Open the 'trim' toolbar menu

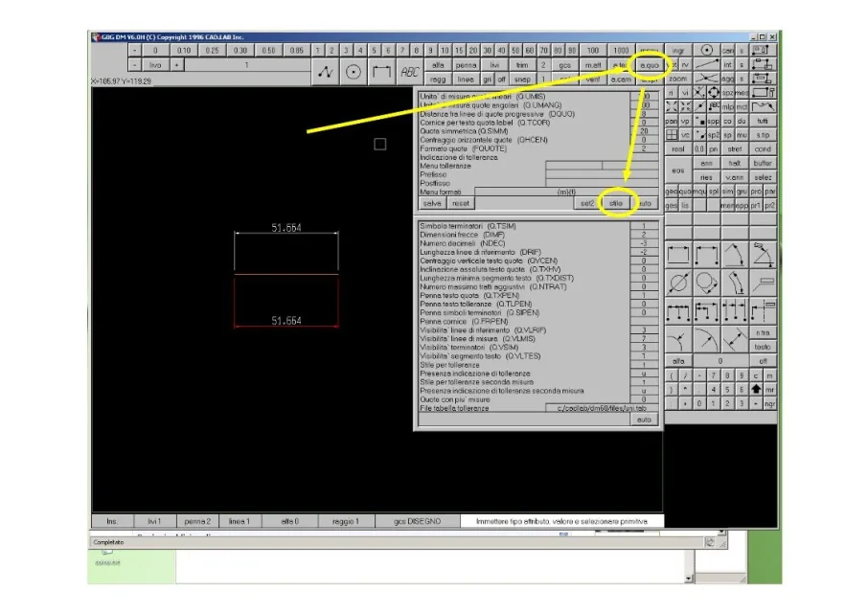(522, 65)
